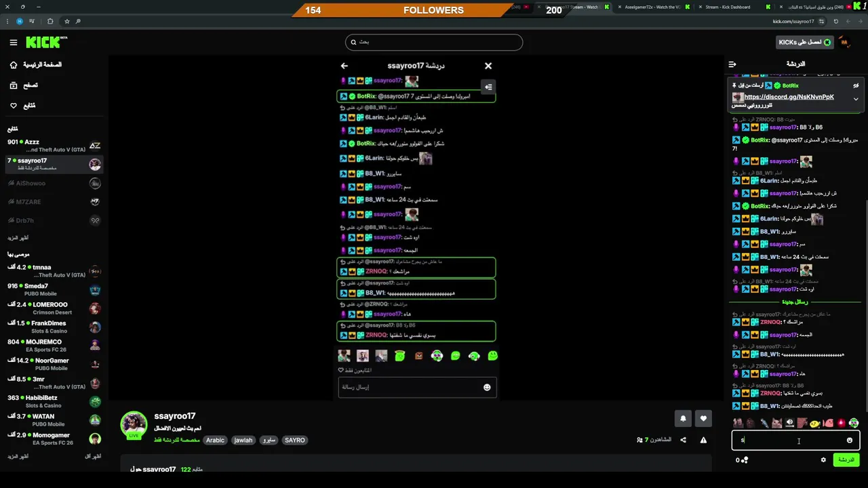Viewport: 868px width, 488px height.
Task: Click the get KICKs button in header
Action: coord(805,42)
